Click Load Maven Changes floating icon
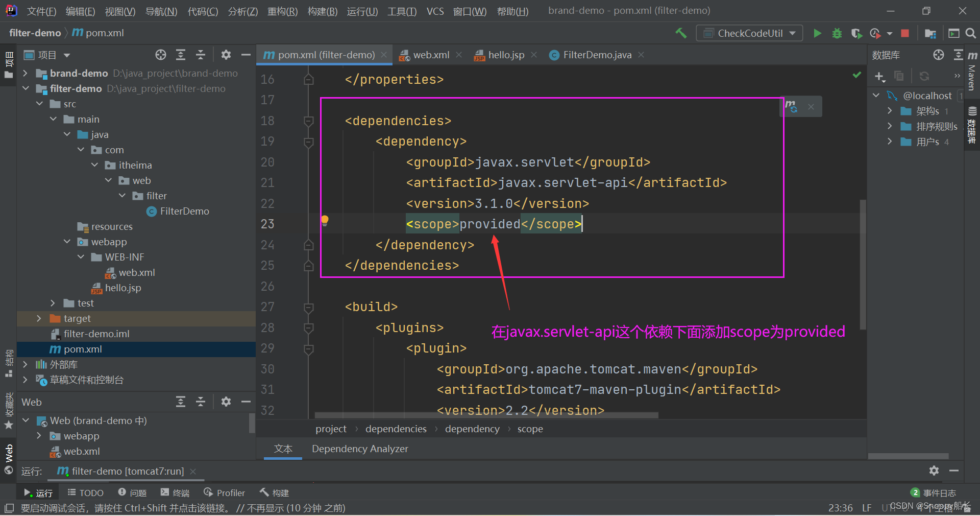The width and height of the screenshot is (980, 516). [x=791, y=106]
